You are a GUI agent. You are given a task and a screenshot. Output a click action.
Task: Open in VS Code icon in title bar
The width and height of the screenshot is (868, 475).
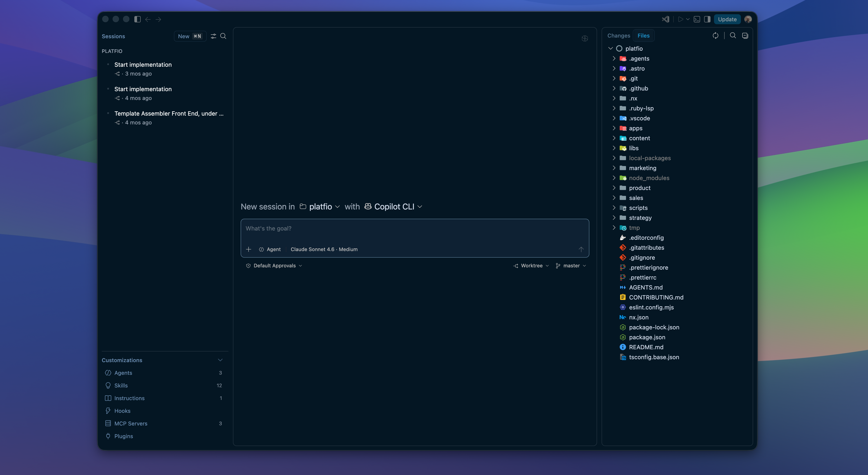tap(666, 19)
